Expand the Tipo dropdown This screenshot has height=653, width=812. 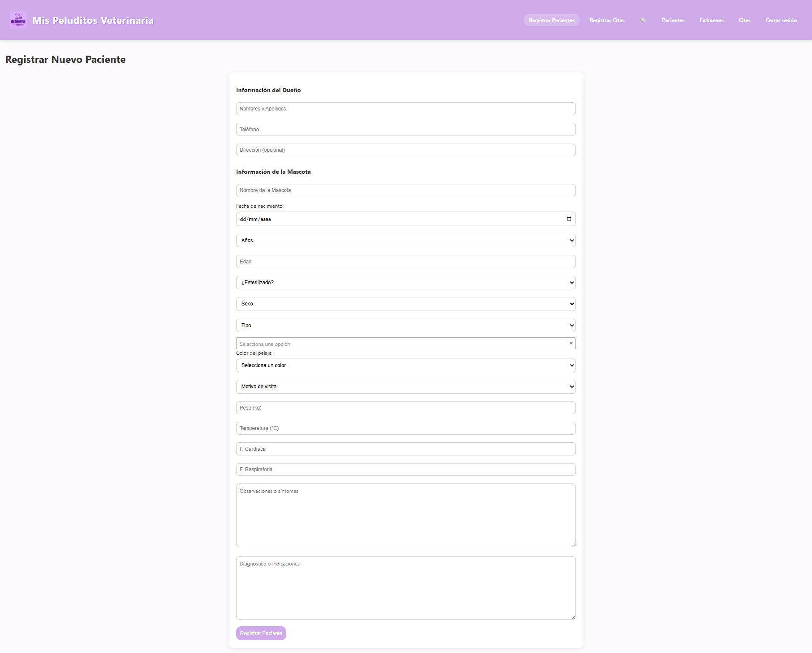pyautogui.click(x=406, y=325)
